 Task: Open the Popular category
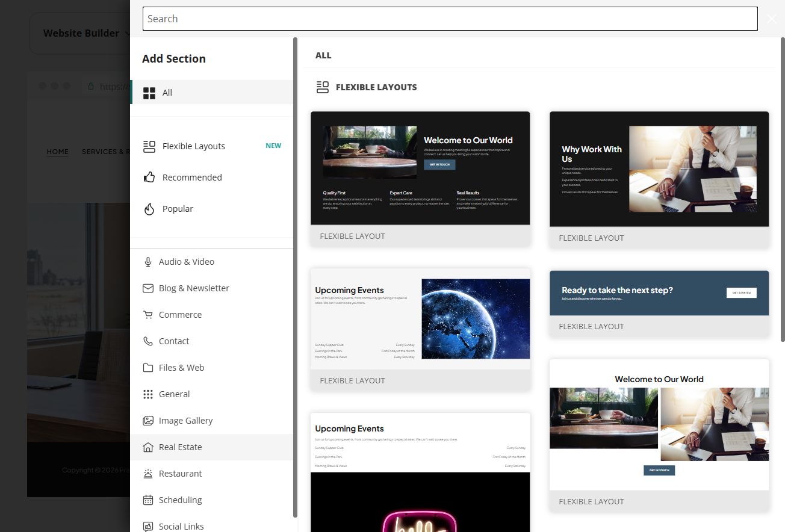tap(212, 209)
